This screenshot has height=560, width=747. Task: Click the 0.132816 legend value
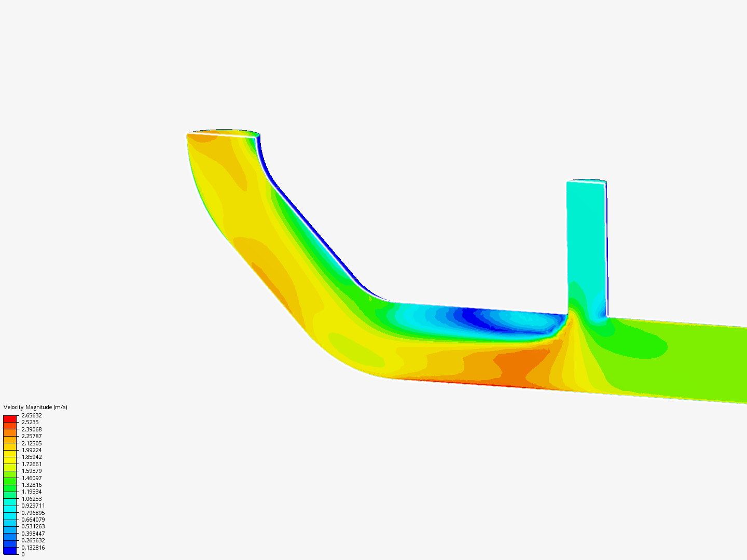coord(33,548)
